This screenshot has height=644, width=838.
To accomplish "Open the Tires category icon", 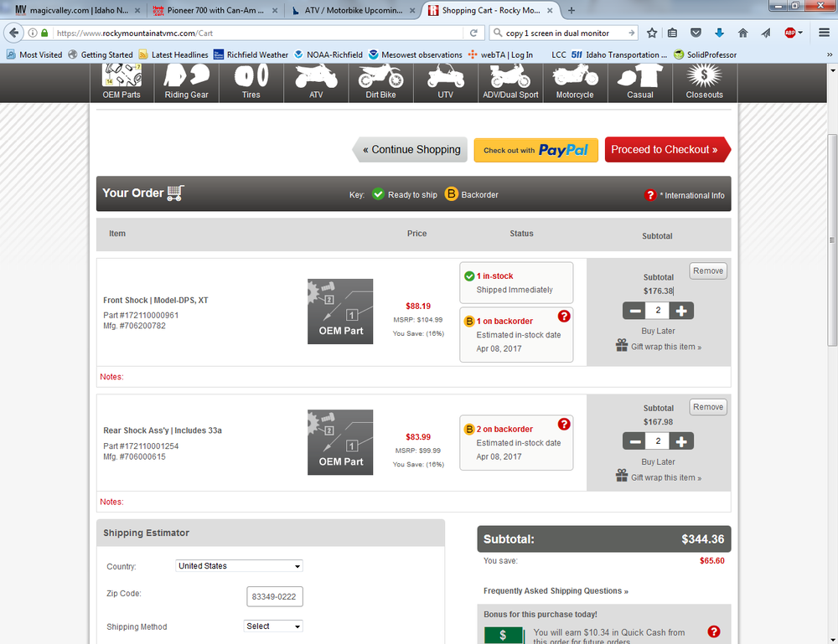I will click(x=251, y=82).
